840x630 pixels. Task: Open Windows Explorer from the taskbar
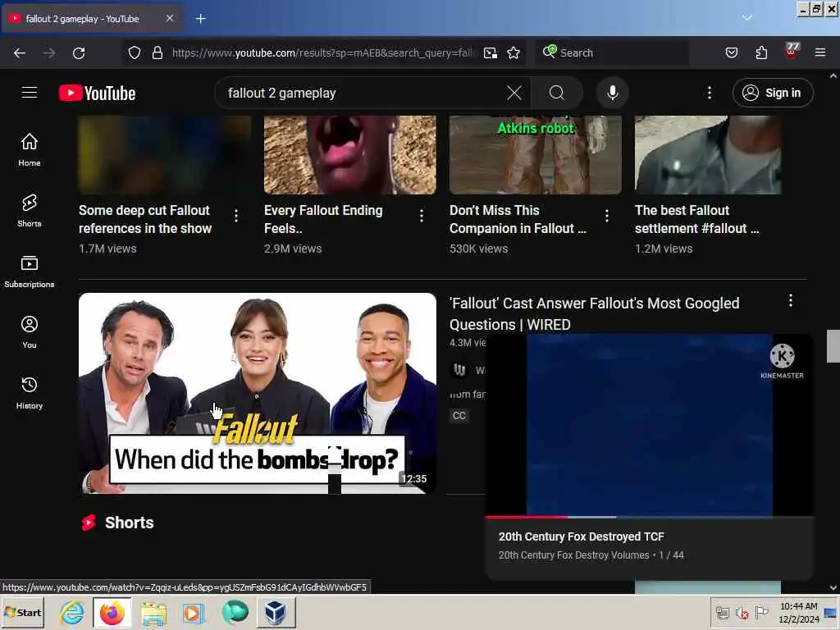153,612
